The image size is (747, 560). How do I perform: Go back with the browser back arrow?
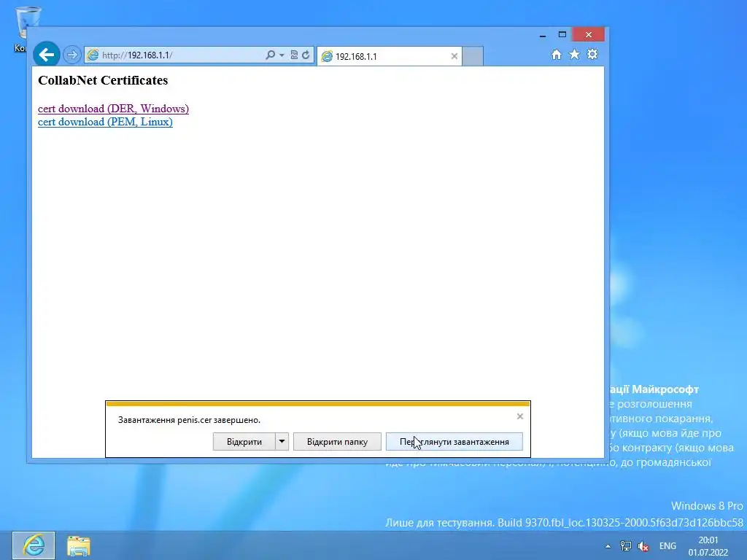point(46,54)
